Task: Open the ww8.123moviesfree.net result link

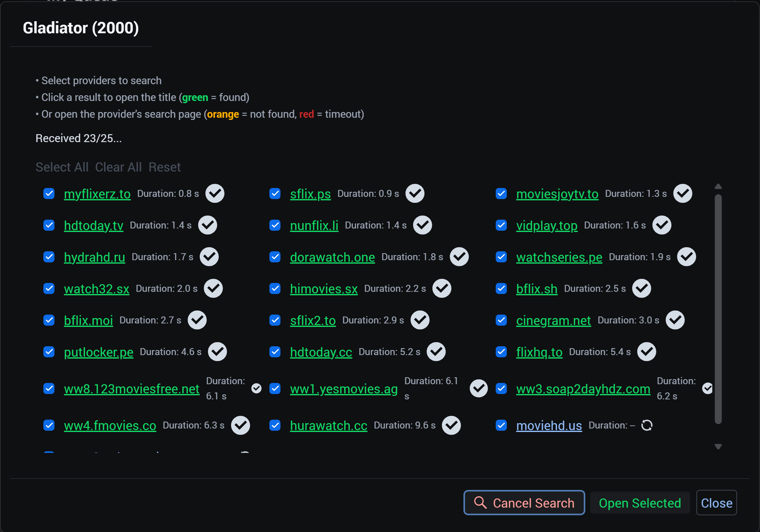Action: (132, 389)
